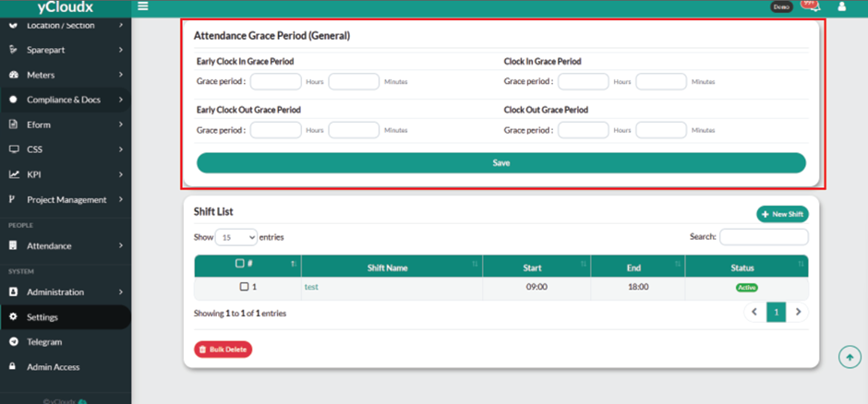This screenshot has width=868, height=404.
Task: Focus Early Clock Out Minutes field
Action: (x=354, y=130)
